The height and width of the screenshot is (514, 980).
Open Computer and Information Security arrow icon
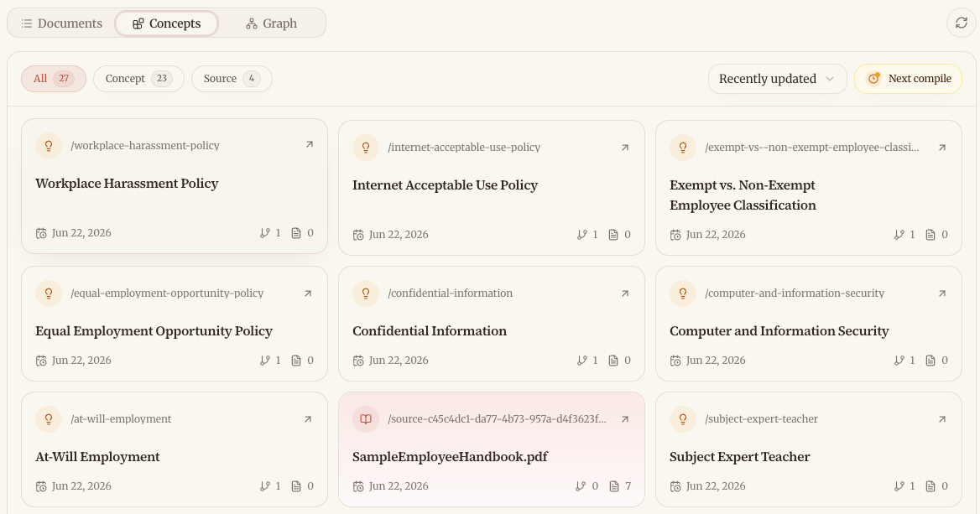pos(942,293)
